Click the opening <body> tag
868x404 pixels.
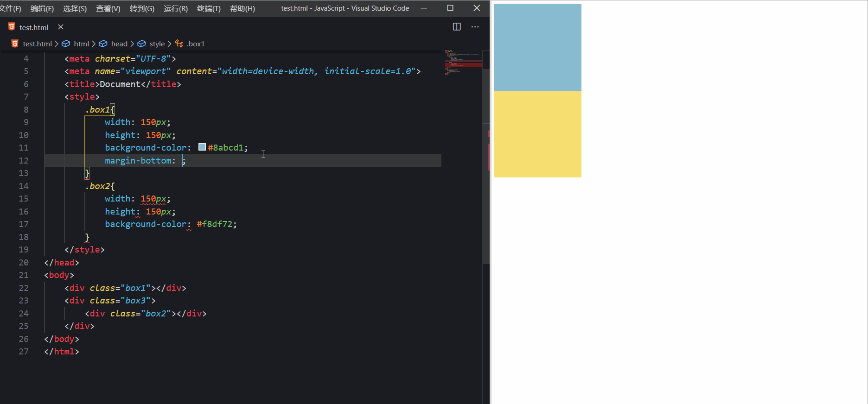59,275
